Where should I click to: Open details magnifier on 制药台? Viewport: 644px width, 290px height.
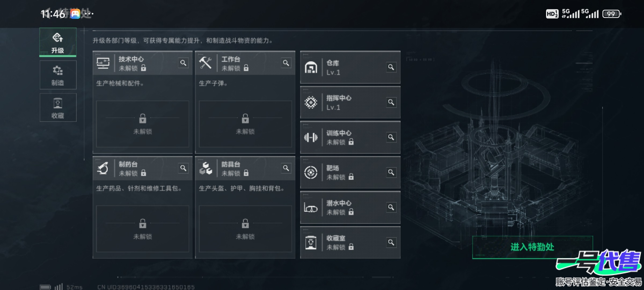pyautogui.click(x=183, y=168)
